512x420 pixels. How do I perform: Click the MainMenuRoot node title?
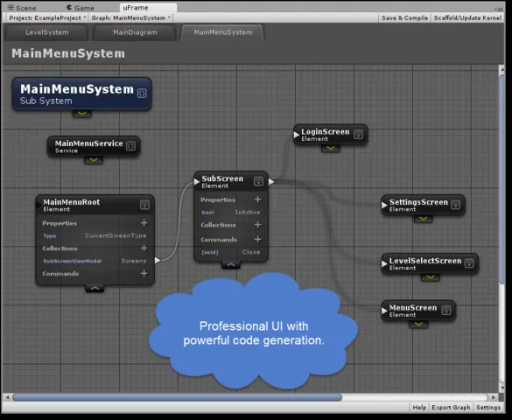click(71, 202)
